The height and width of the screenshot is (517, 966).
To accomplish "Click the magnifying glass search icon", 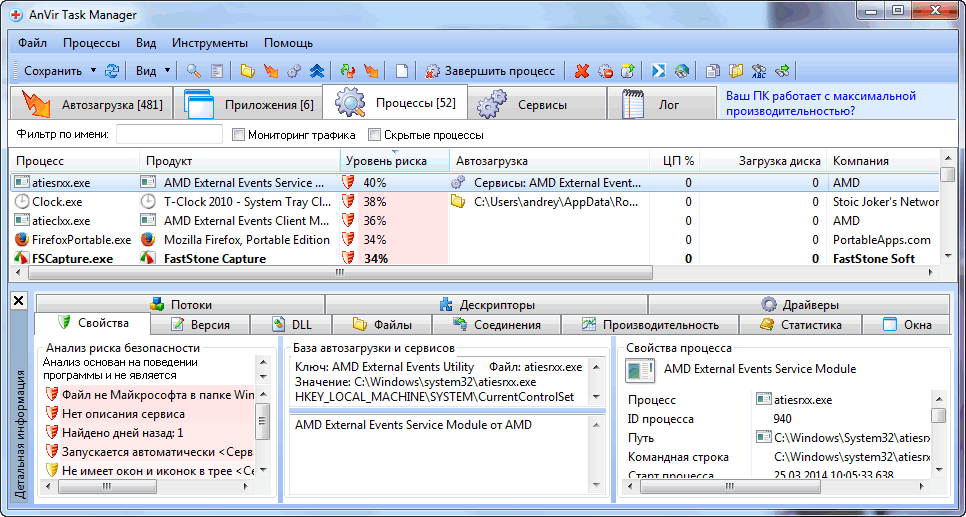I will 193,71.
